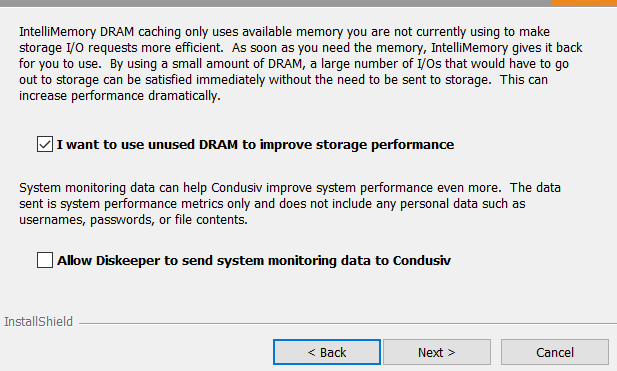Click the gray bar along the top edge
Viewport: 617px width, 371px height.
point(275,3)
